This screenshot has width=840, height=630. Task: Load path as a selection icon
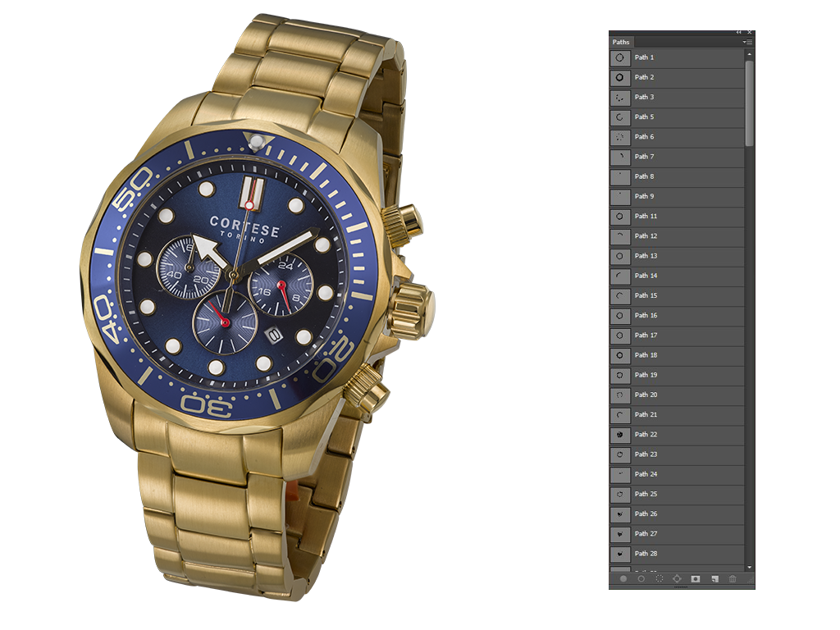[660, 578]
